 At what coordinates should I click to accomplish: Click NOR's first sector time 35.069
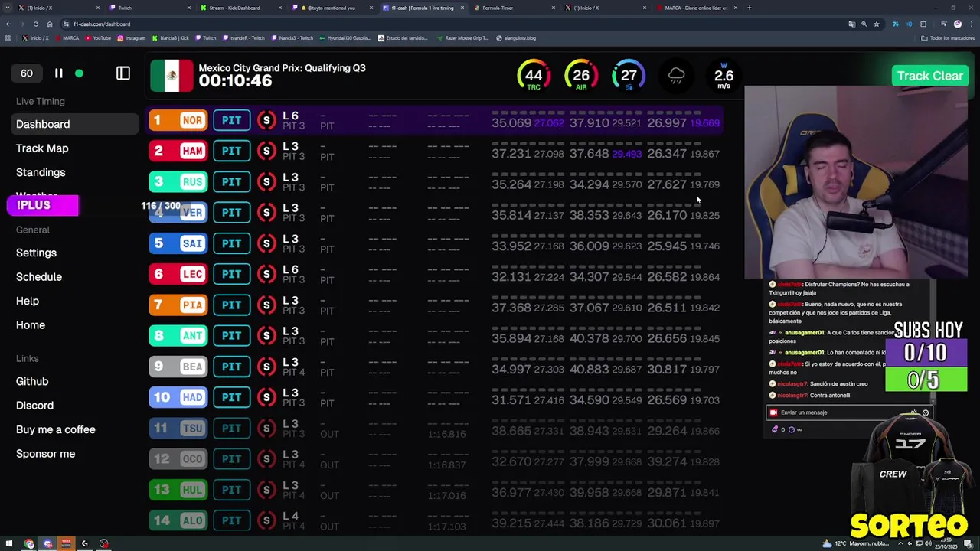[x=511, y=122]
